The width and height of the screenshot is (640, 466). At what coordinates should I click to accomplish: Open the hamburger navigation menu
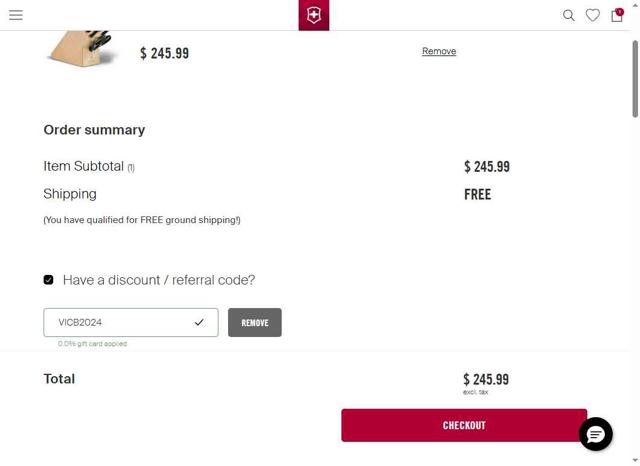point(16,15)
